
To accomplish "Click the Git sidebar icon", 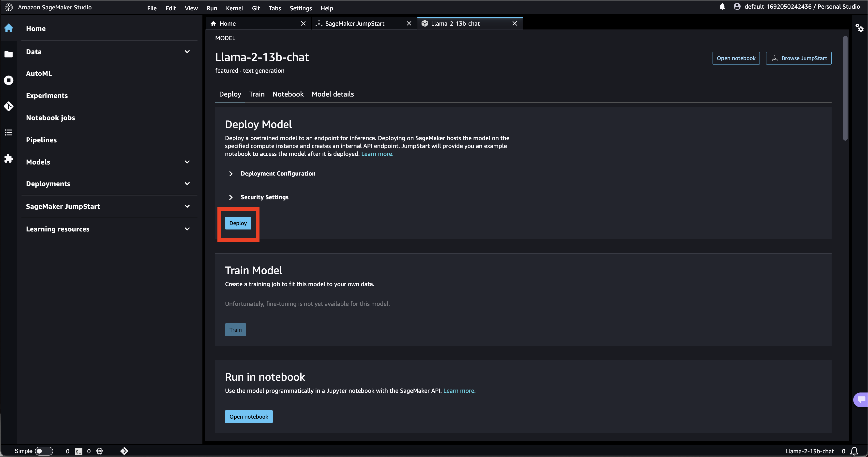I will click(x=9, y=107).
